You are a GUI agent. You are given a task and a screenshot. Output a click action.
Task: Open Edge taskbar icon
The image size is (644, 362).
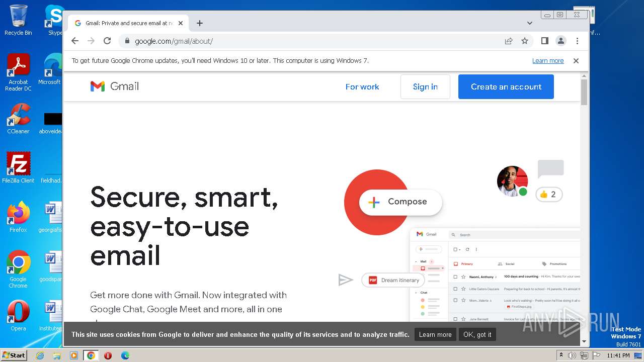[x=125, y=355]
